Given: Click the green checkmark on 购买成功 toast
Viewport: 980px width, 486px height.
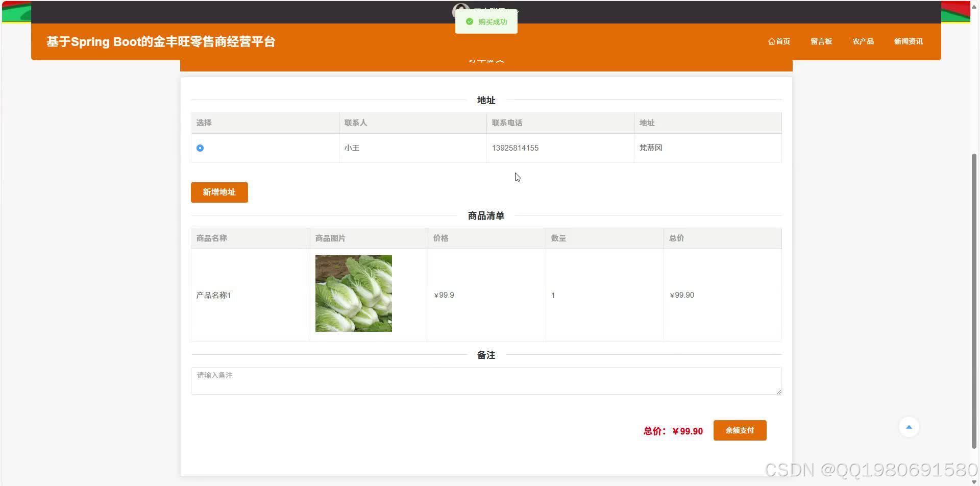Looking at the screenshot, I should click(469, 21).
